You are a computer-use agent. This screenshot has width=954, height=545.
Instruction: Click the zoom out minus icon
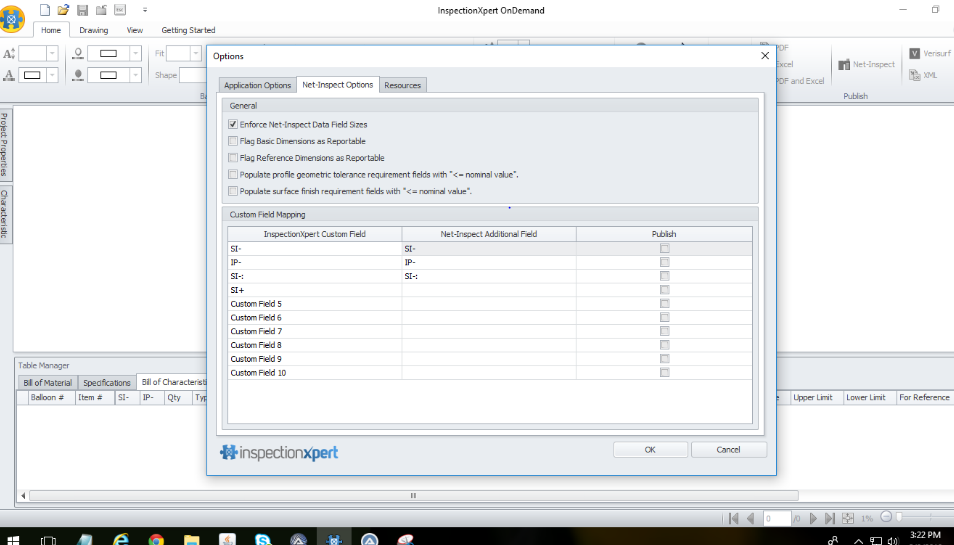pyautogui.click(x=886, y=516)
